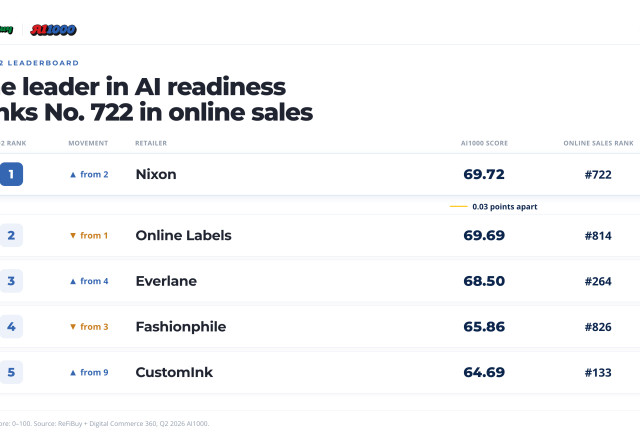Click the #133 online sales rank

coord(598,373)
